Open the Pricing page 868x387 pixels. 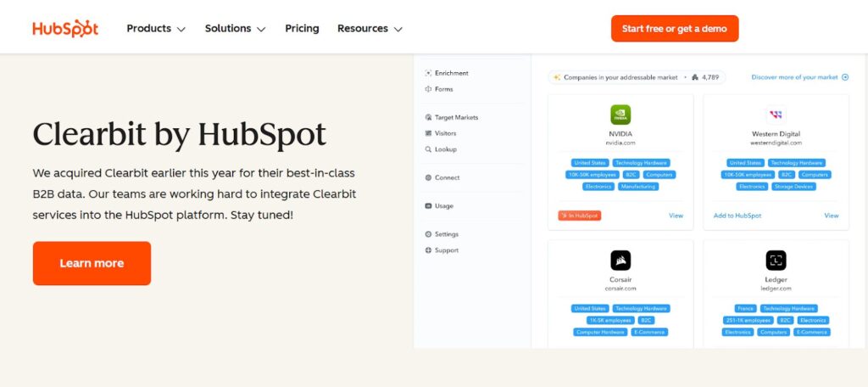click(302, 28)
